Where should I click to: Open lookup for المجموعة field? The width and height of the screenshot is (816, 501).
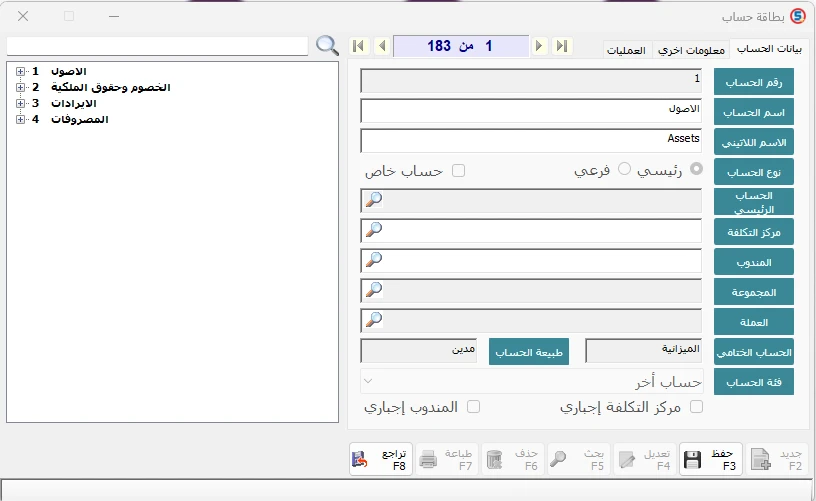tap(374, 290)
